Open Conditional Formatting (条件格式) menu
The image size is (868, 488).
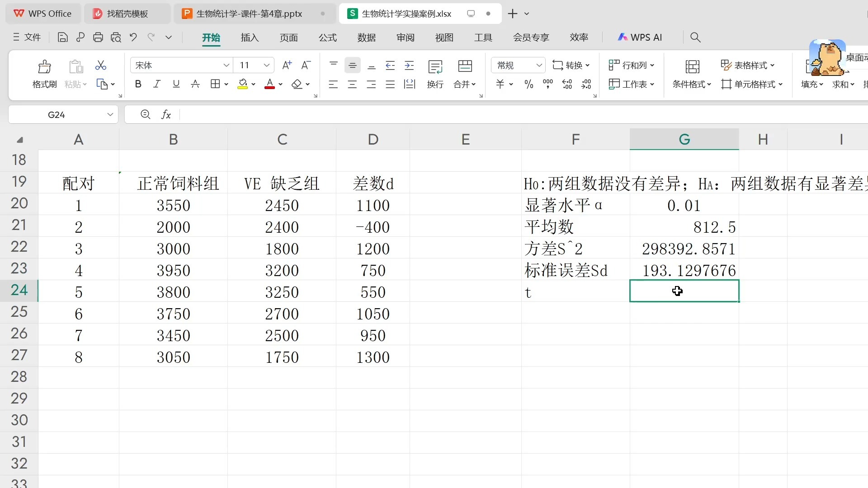[692, 74]
